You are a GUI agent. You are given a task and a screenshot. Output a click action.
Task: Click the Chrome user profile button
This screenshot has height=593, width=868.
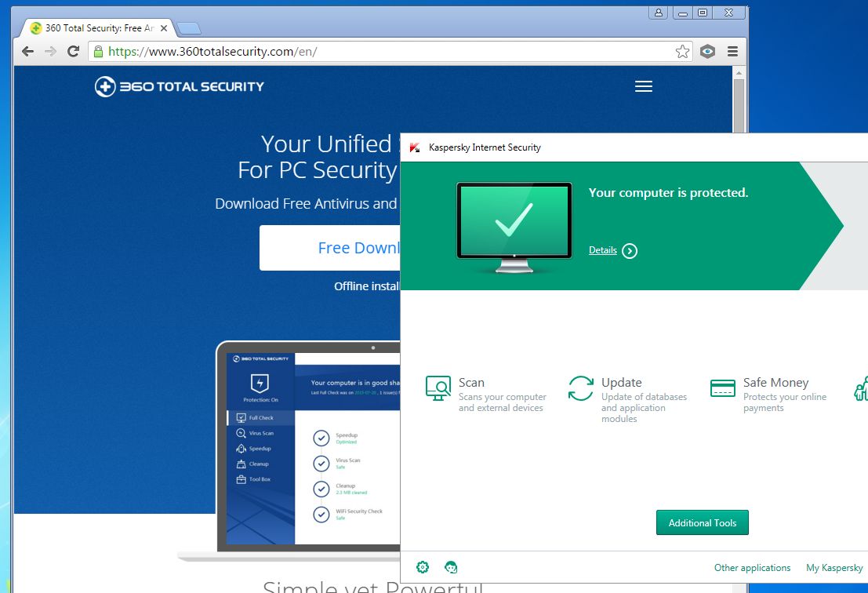pos(659,13)
